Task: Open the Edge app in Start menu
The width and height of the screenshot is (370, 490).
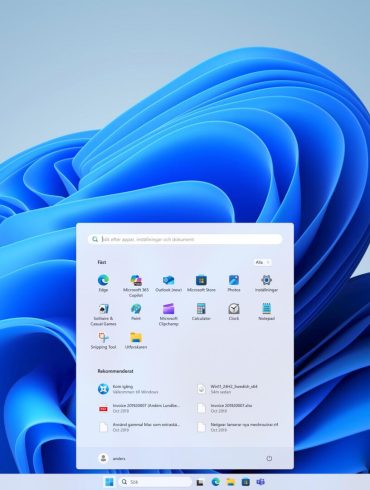Action: point(103,283)
